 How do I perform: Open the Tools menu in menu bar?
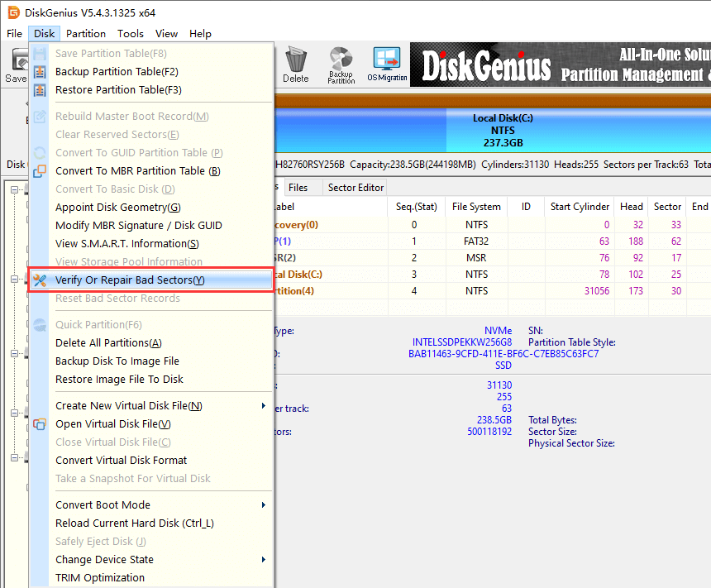point(131,34)
